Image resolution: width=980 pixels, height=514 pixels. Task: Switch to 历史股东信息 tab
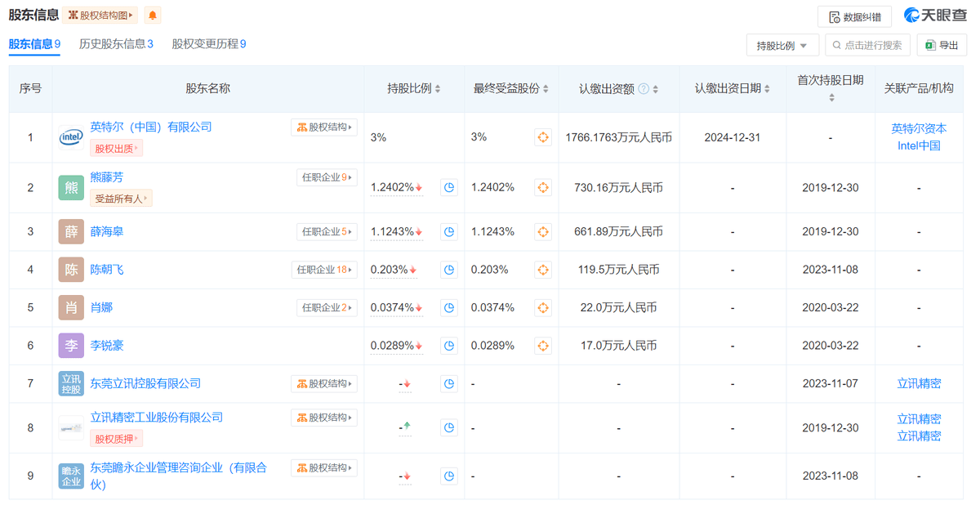click(116, 44)
